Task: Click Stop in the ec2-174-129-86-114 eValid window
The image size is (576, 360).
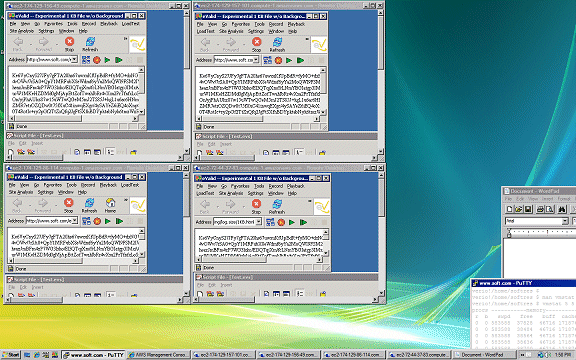Action: (x=69, y=205)
